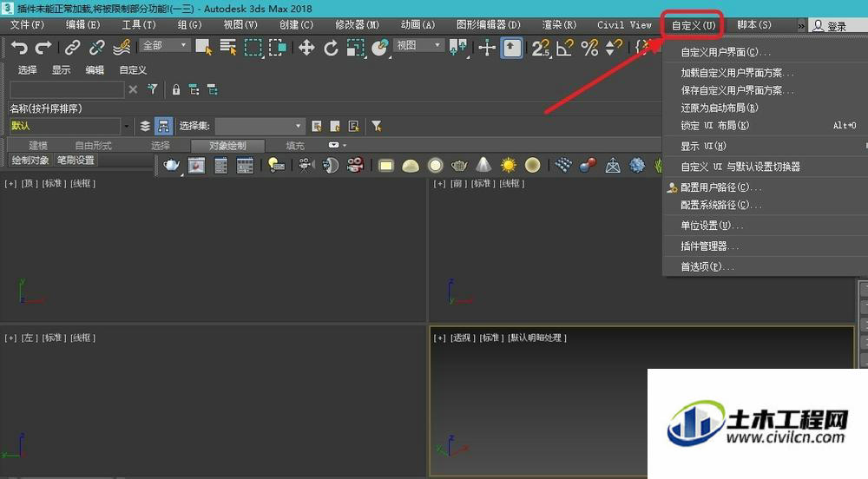Choose 插件管理器... menu entry

pos(765,246)
